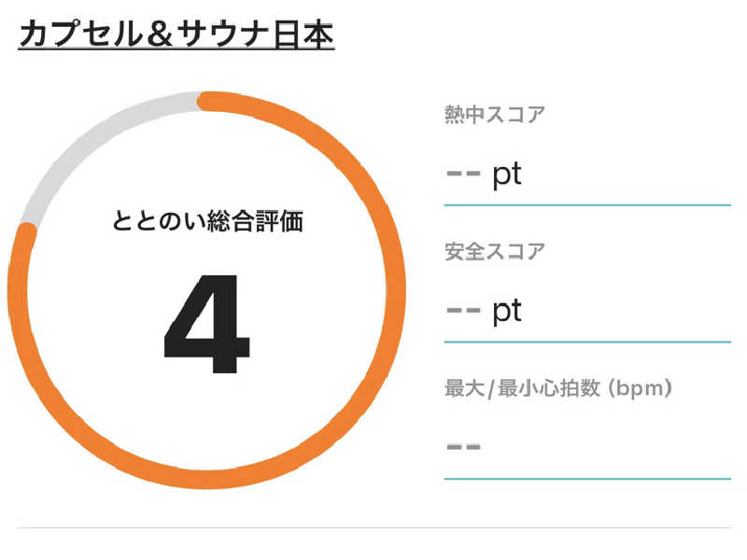
Task: Click the dashes value under 熱中スコア
Action: [x=463, y=174]
